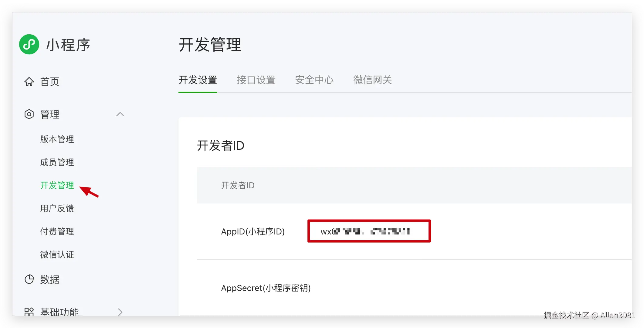Viewport: 644px width, 328px height.
Task: Open 微信认证 sidebar item
Action: point(57,255)
